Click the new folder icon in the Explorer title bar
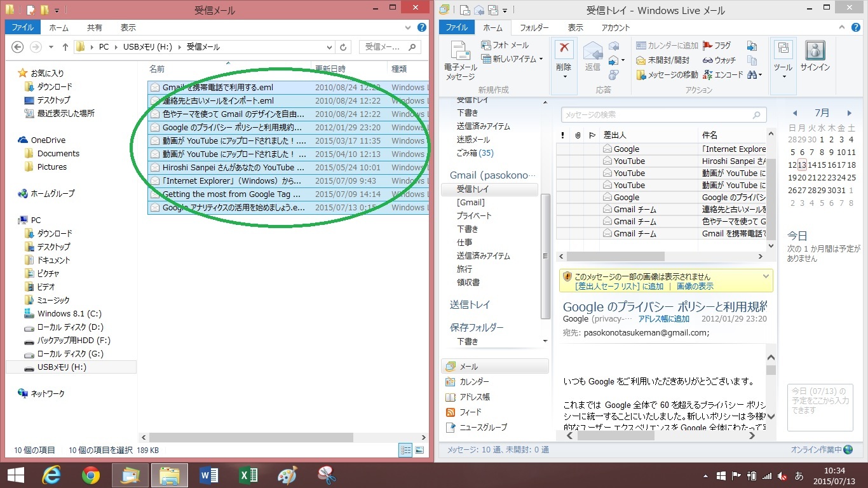The height and width of the screenshot is (488, 868). click(x=44, y=10)
